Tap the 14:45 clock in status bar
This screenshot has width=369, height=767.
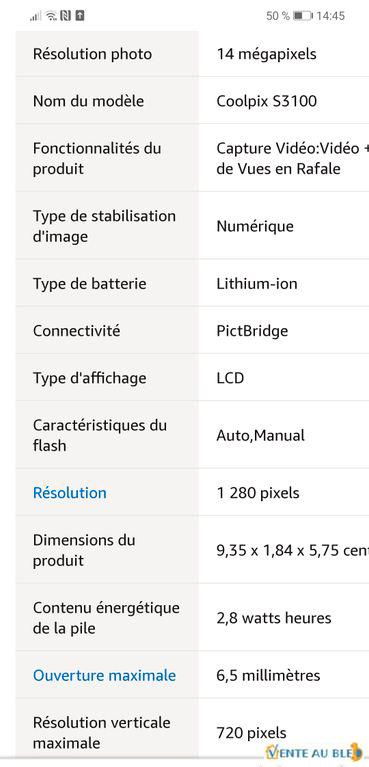click(330, 16)
